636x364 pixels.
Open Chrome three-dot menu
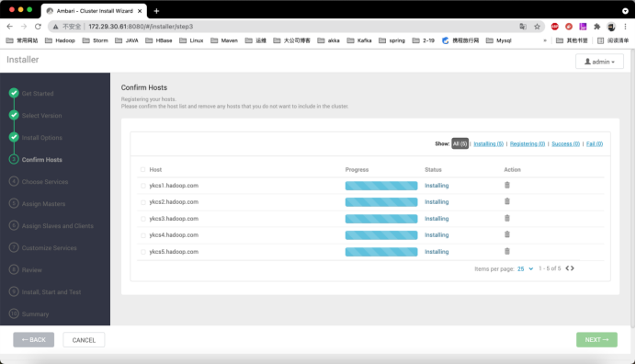(626, 27)
